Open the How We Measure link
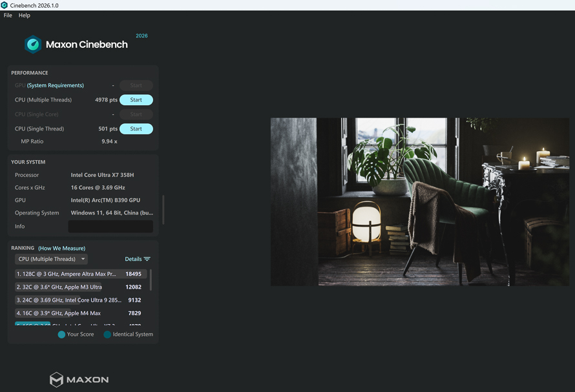This screenshot has height=392, width=575. [61, 248]
